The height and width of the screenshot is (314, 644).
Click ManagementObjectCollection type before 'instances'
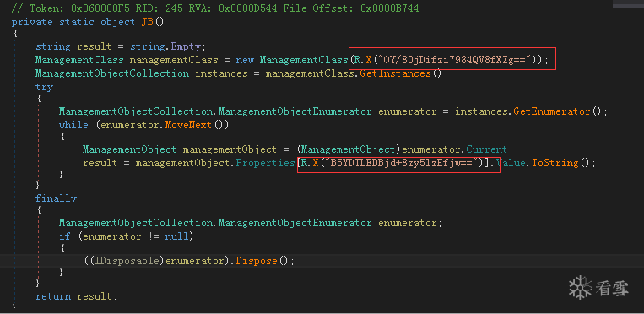pos(112,73)
